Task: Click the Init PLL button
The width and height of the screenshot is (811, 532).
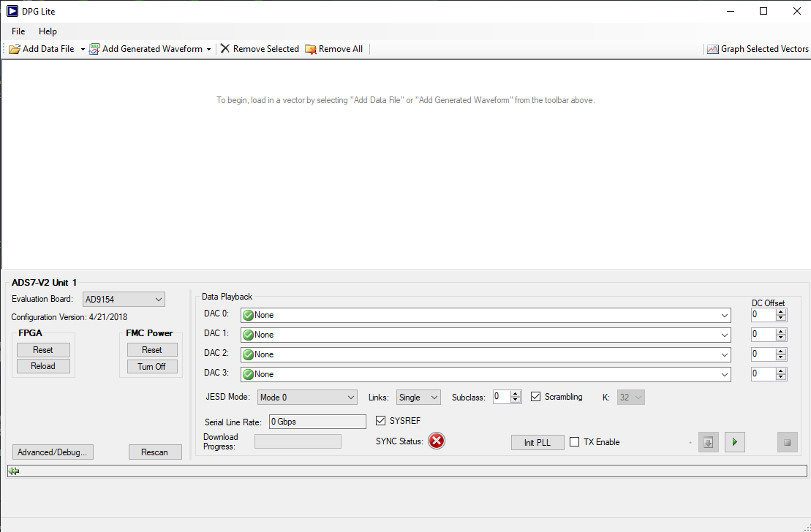Action: (537, 443)
